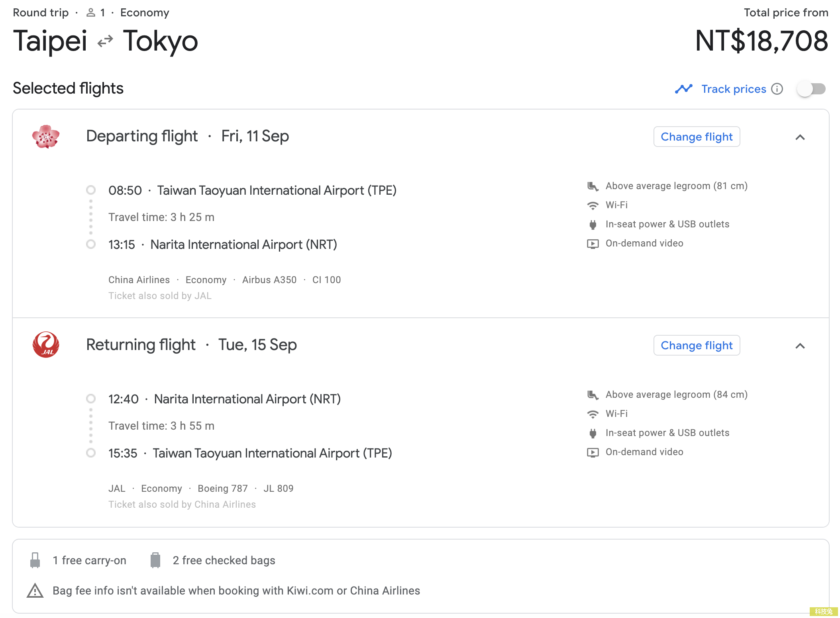The image size is (840, 618).
Task: Click 'On-demand video' in departing flight
Action: 644,243
